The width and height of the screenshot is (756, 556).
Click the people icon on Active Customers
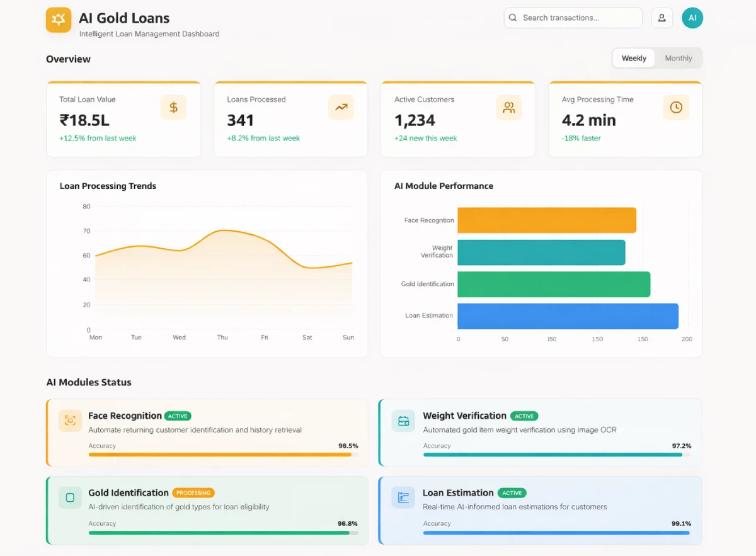[509, 107]
